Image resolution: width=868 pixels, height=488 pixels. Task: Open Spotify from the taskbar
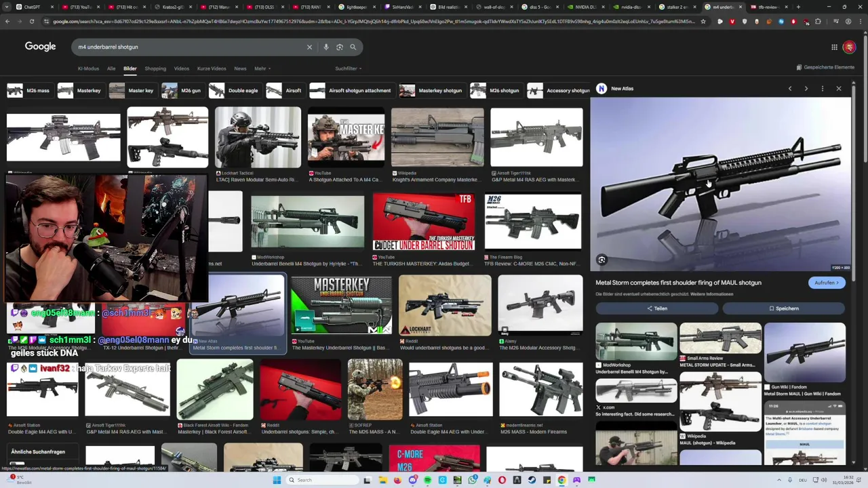427,480
